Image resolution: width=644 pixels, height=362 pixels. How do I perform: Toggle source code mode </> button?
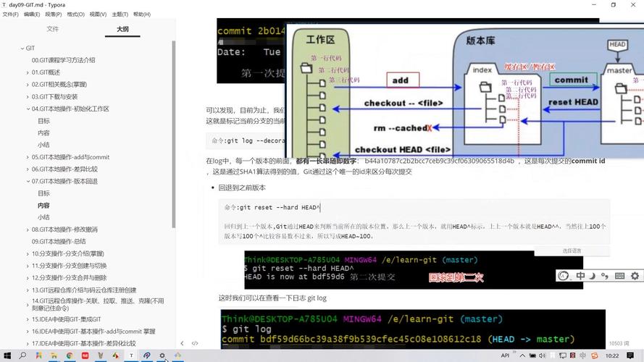195,343
